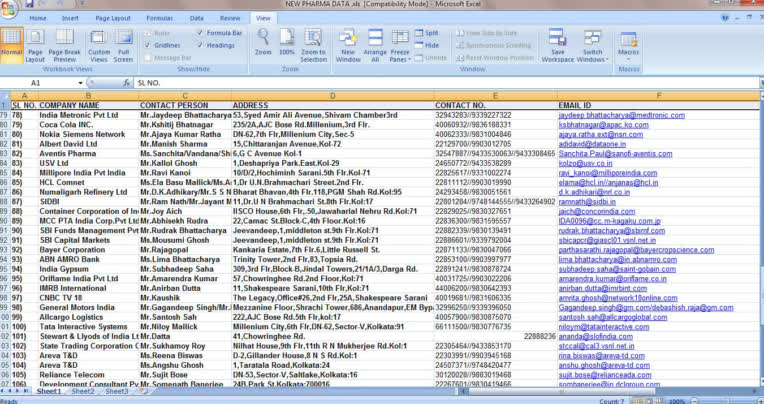
Task: Open the Formulas ribbon tab
Action: coord(159,18)
